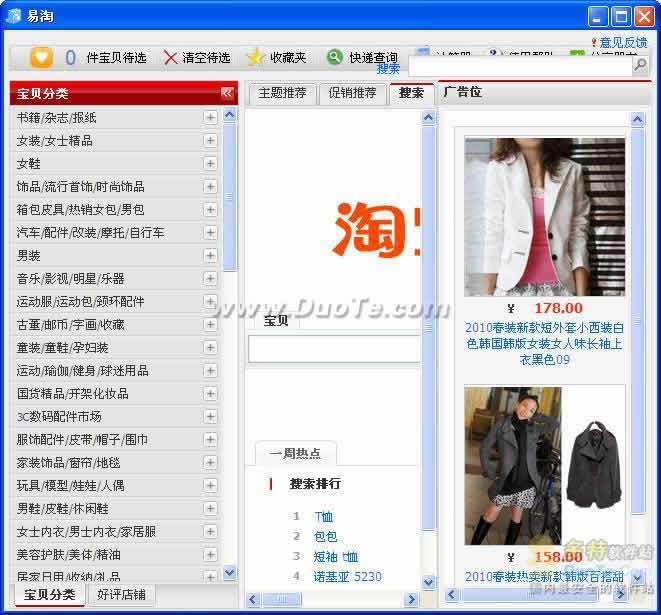Click the 诺基亚 5230 hot search link
This screenshot has width=661, height=615.
(x=347, y=576)
